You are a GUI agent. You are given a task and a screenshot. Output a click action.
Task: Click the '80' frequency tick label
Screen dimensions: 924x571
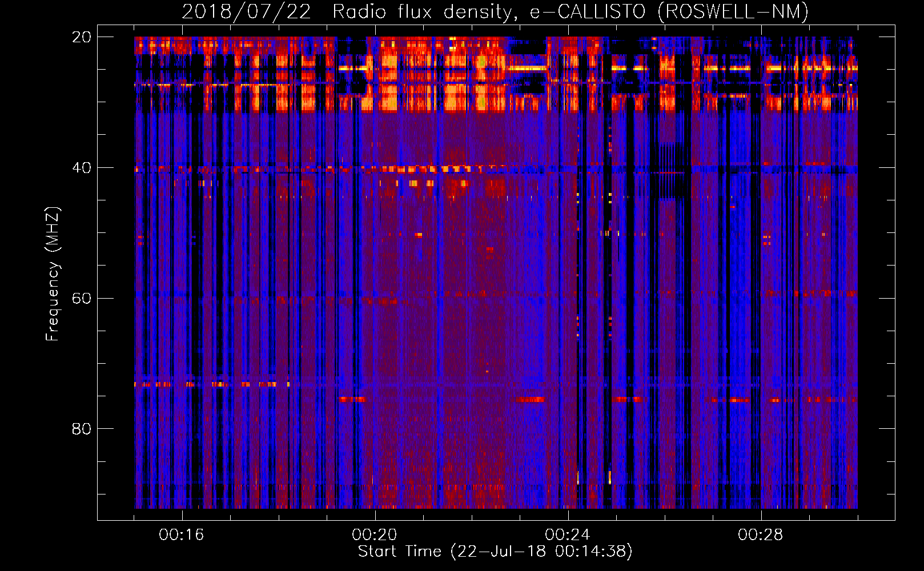82,429
